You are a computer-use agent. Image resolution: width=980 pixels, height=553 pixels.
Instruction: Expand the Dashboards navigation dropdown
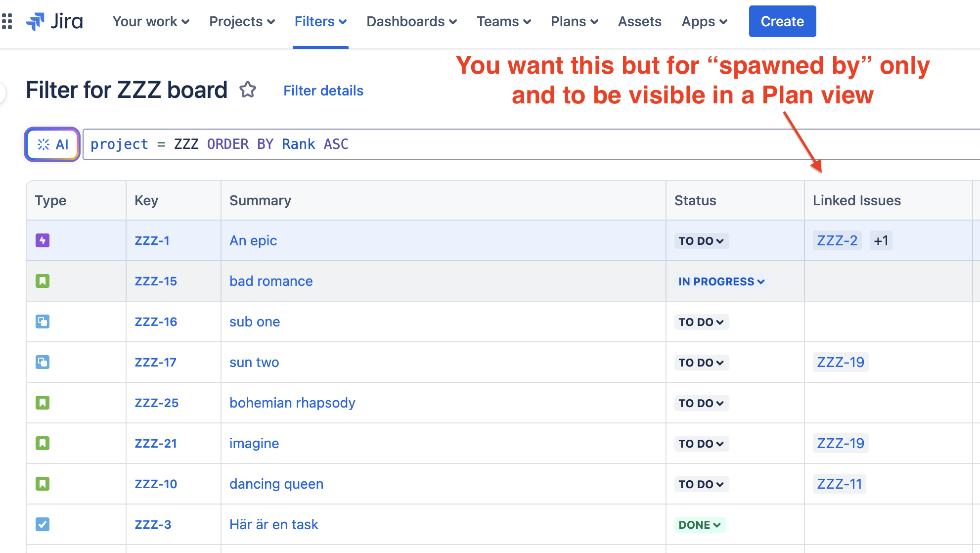click(x=411, y=21)
